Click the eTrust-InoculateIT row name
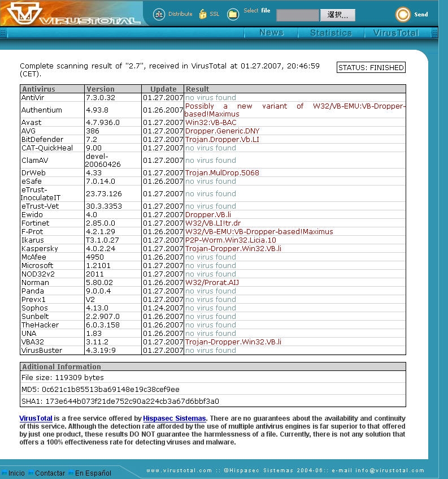The width and height of the screenshot is (448, 479). pyautogui.click(x=41, y=193)
